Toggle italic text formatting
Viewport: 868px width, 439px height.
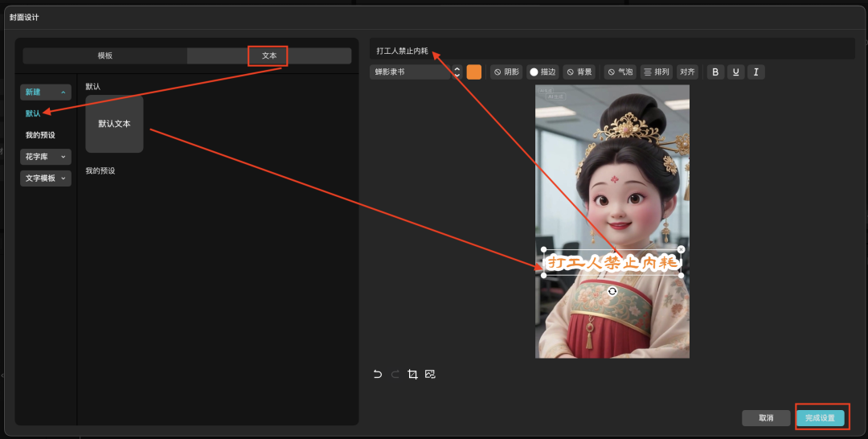coord(756,72)
